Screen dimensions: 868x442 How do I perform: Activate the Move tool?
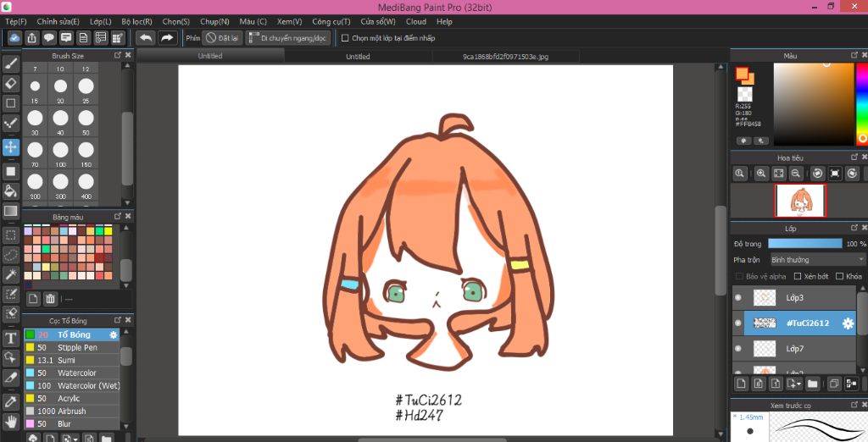[x=10, y=147]
